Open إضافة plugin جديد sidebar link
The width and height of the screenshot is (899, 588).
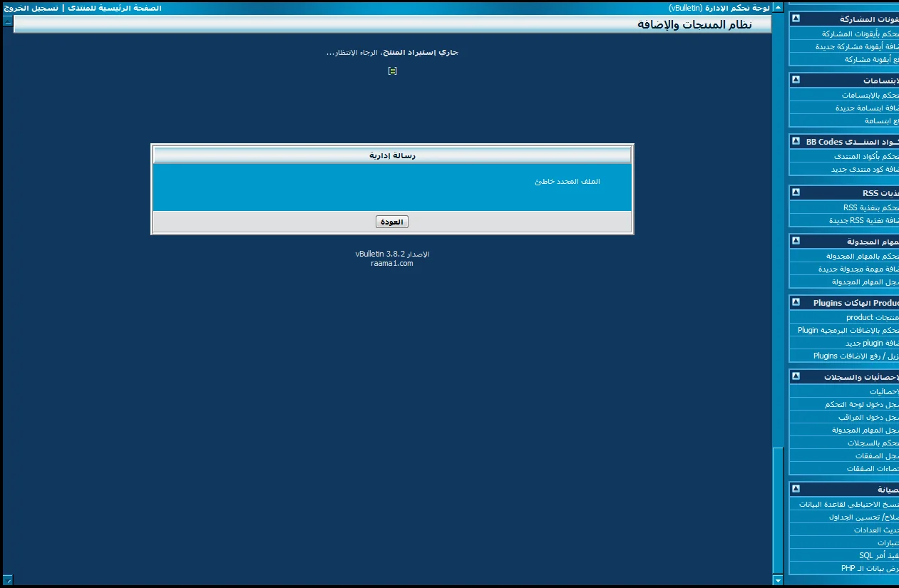click(871, 344)
